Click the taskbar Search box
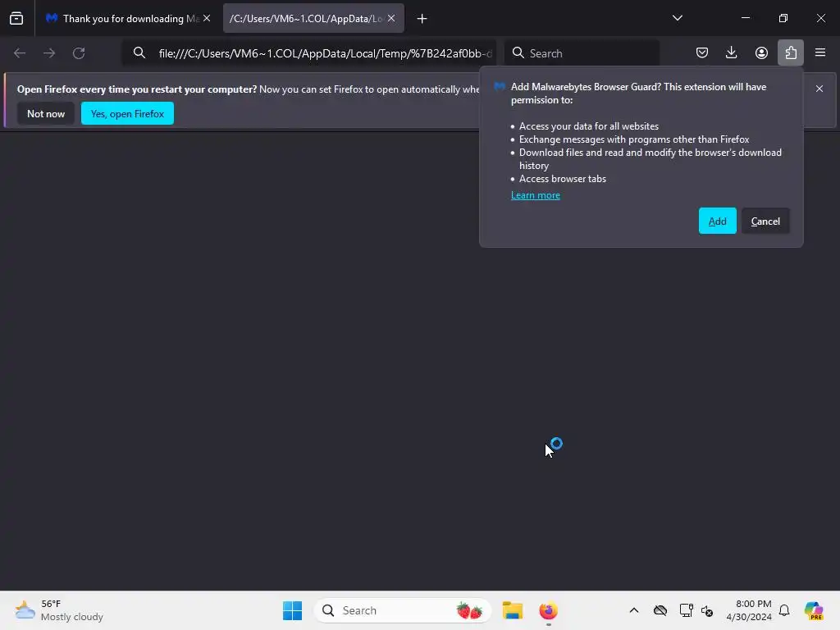The image size is (840, 630). point(402,610)
